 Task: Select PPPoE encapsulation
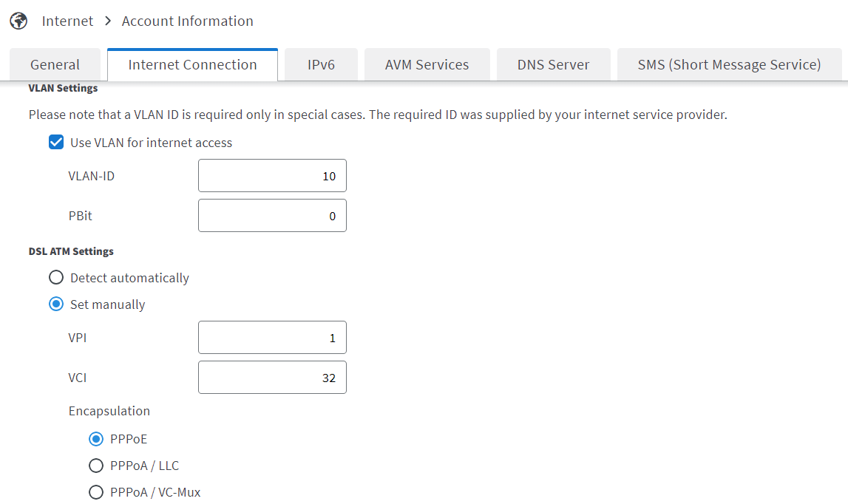tap(96, 439)
